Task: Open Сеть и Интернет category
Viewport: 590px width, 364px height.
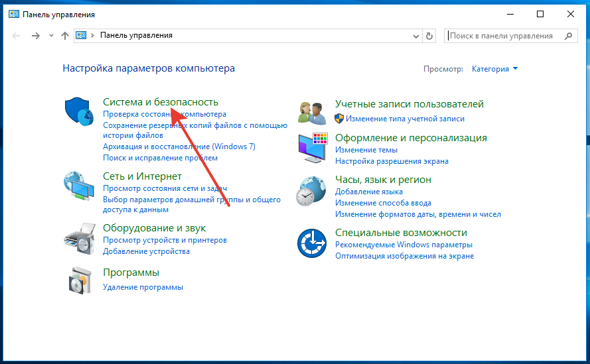Action: pyautogui.click(x=142, y=176)
